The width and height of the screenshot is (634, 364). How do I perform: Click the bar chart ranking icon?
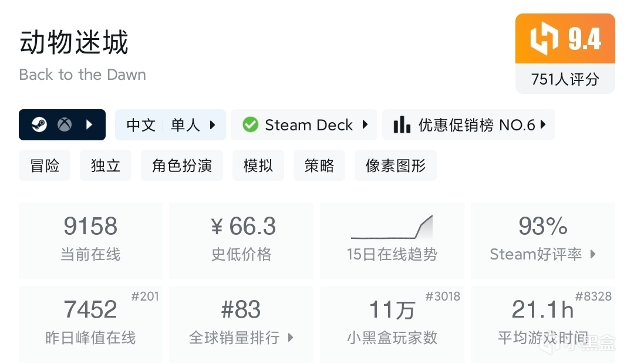coord(402,124)
